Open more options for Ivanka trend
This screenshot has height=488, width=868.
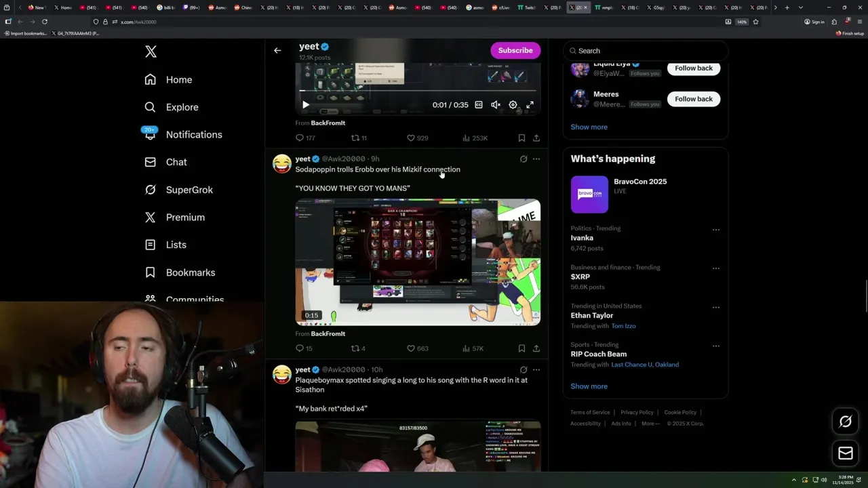tap(715, 230)
